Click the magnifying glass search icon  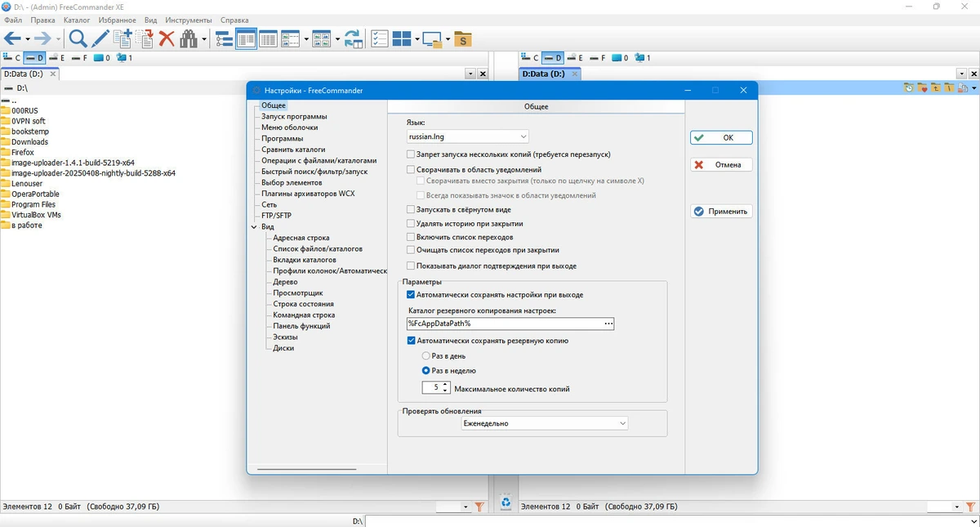click(x=78, y=38)
